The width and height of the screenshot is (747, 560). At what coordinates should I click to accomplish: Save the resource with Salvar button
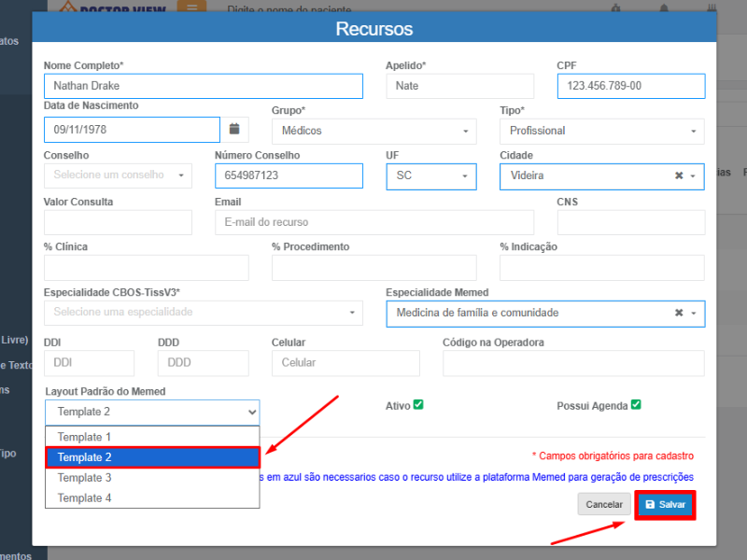(665, 504)
